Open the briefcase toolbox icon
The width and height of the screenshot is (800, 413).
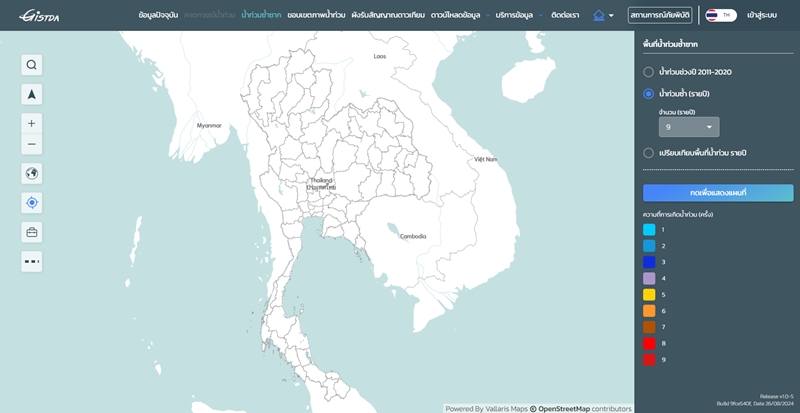pos(32,232)
